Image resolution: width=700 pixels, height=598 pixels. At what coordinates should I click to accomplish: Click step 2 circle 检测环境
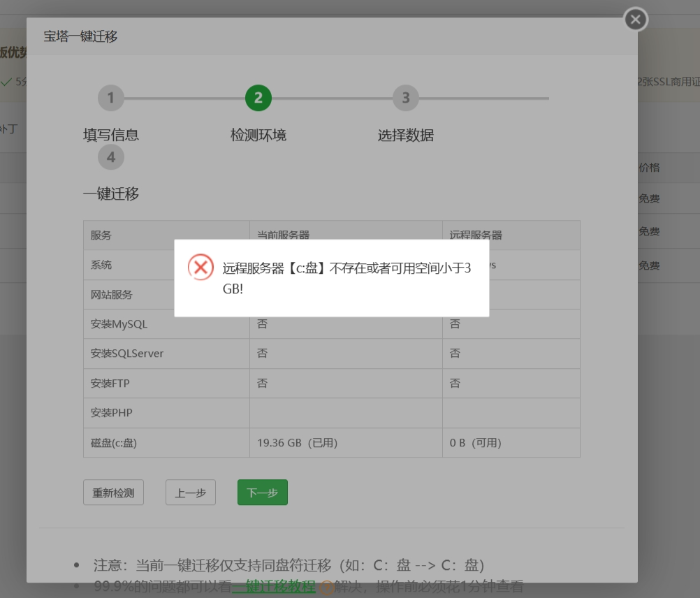tap(258, 98)
